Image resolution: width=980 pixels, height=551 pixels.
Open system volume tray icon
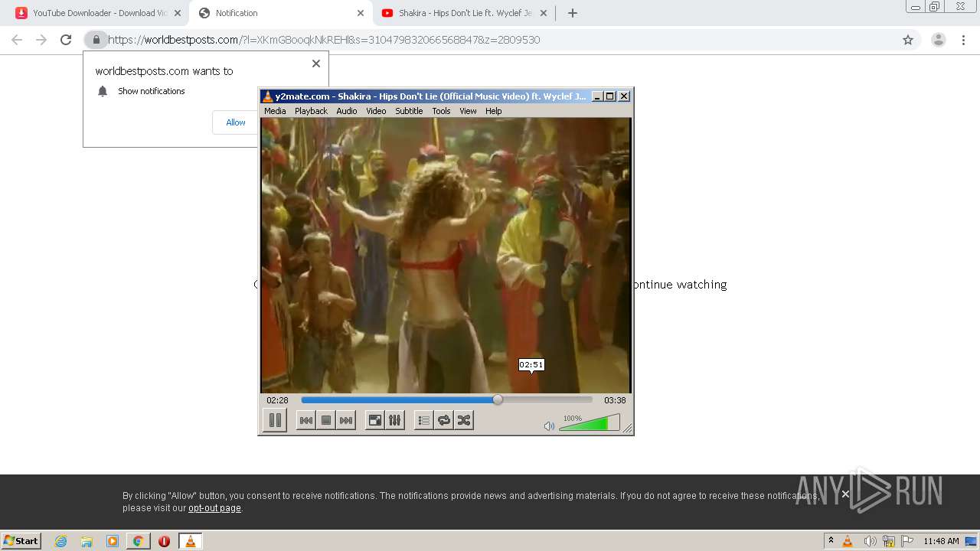coord(870,541)
